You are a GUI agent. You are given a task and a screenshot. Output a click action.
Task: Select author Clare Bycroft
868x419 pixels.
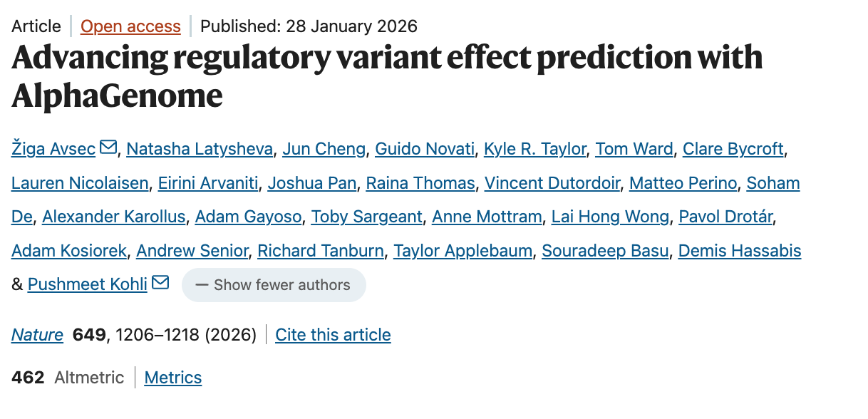point(733,149)
